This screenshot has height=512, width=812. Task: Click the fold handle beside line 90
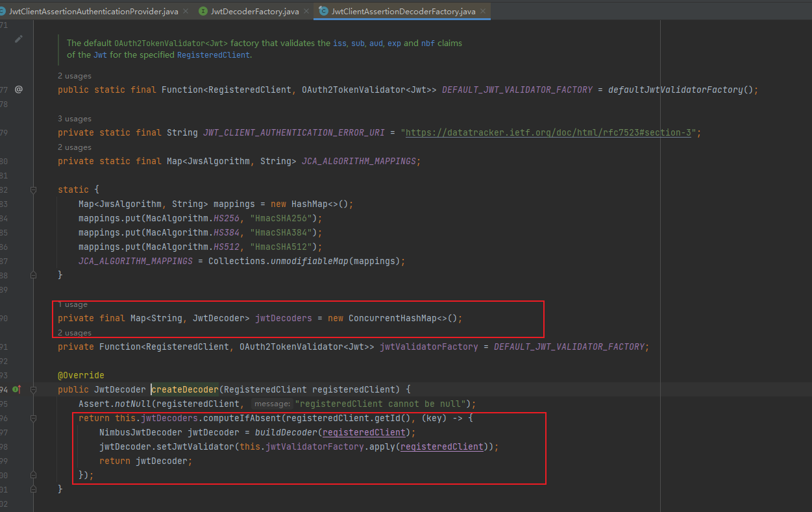tap(33, 317)
